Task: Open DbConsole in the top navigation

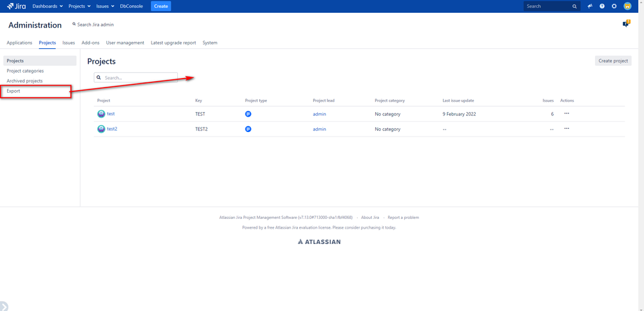Action: [132, 6]
